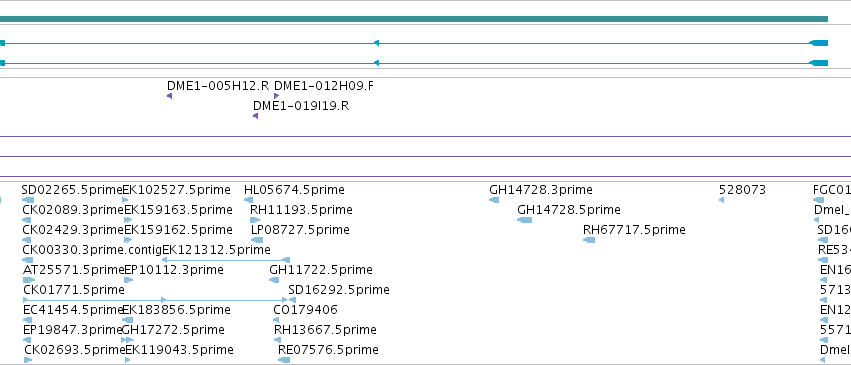Click the DME1-012H09.F purple arrow marker
Viewport: 851px width, 365px height.
[277, 96]
